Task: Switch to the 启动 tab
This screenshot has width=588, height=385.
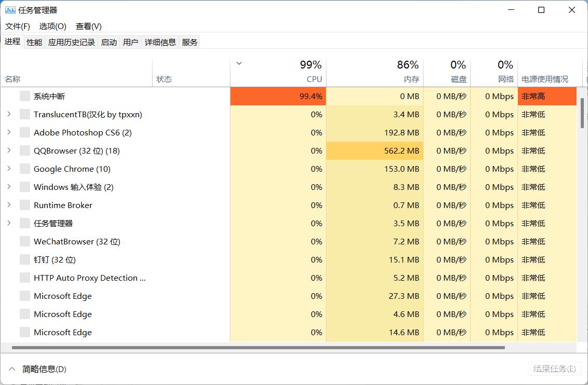Action: pos(108,42)
